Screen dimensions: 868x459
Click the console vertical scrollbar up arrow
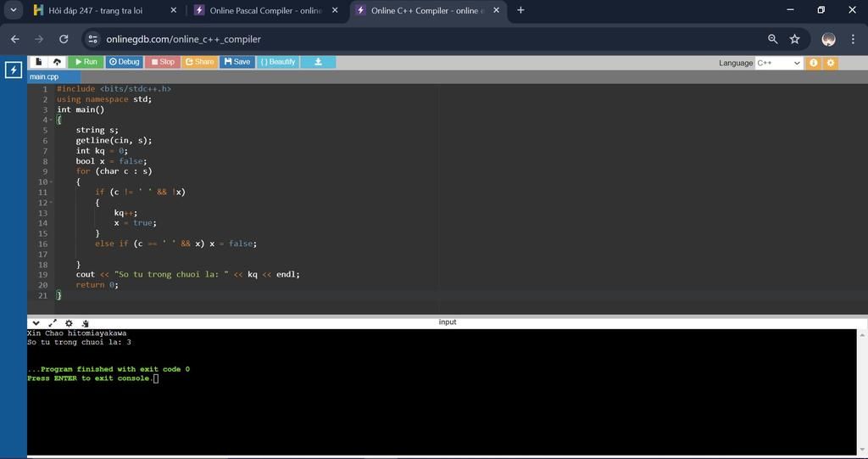click(x=862, y=335)
